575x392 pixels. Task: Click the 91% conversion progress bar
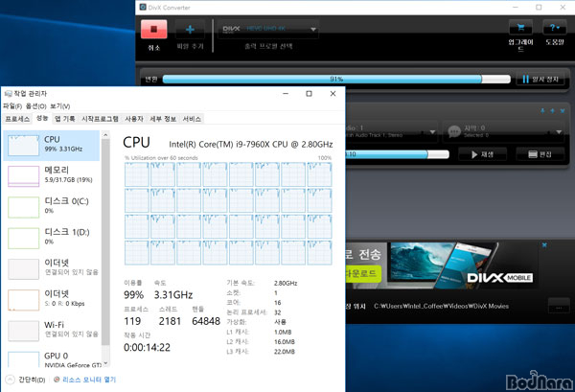[x=336, y=79]
